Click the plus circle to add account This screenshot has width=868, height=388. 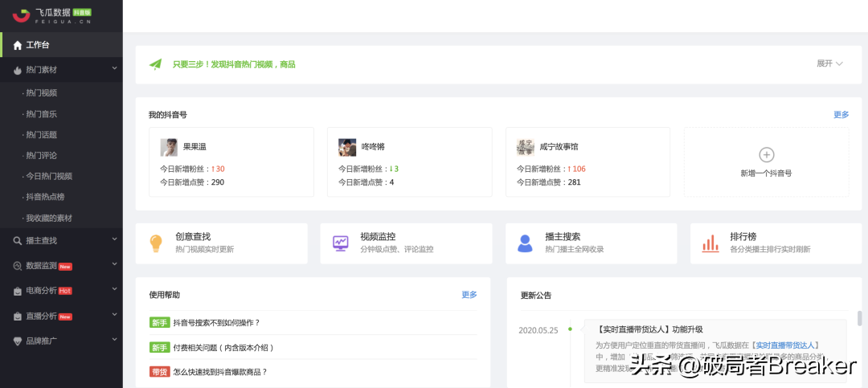767,155
